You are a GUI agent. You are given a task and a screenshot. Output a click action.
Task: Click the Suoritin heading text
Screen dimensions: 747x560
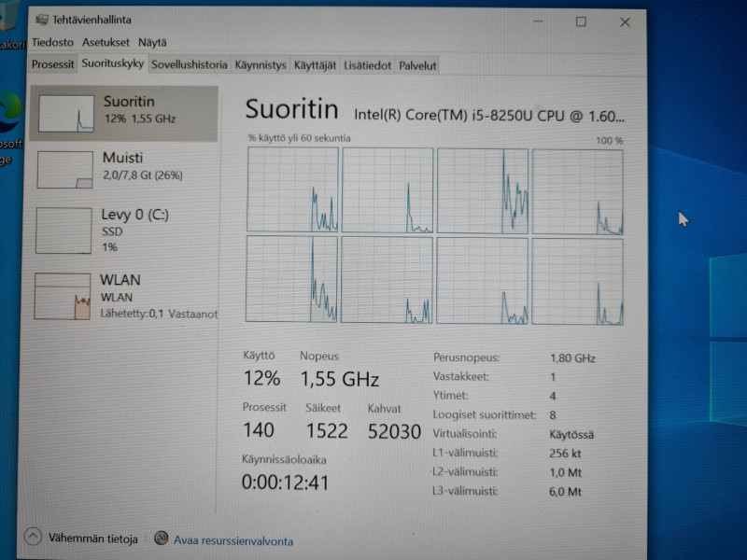click(291, 109)
